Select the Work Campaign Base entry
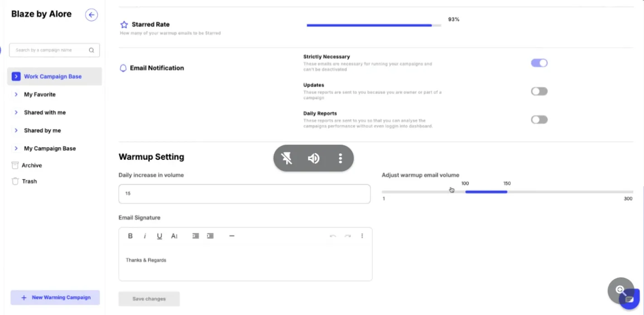 [x=53, y=76]
